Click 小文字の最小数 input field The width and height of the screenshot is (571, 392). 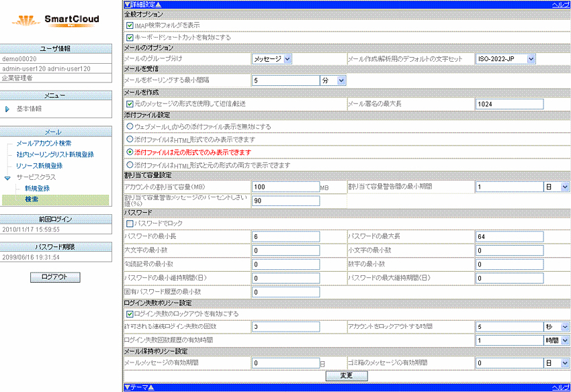click(x=509, y=250)
